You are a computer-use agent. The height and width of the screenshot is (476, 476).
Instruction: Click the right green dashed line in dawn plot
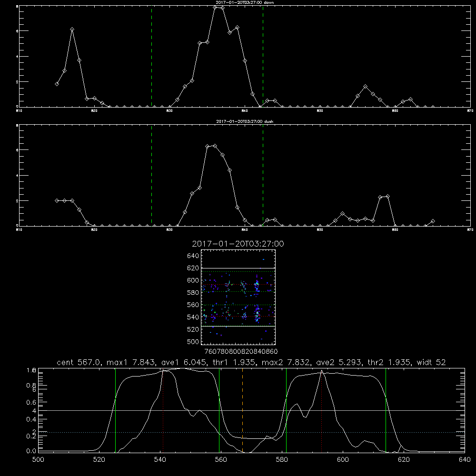click(x=263, y=56)
